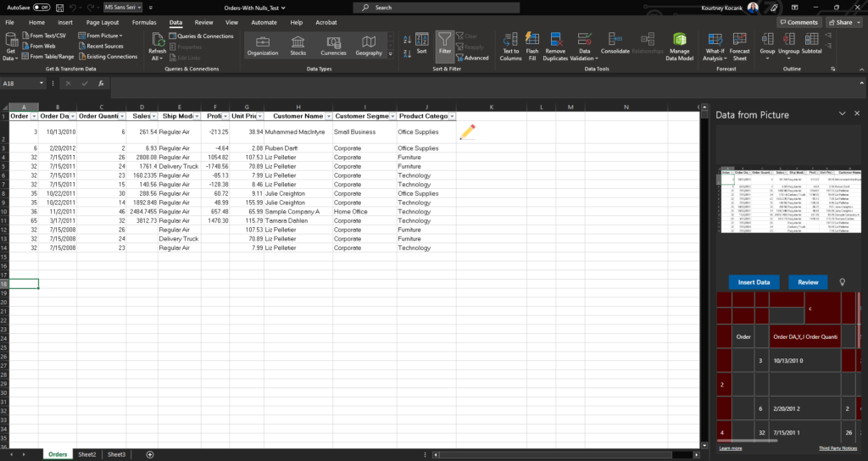
Task: Open Queries & Connections pane
Action: (x=201, y=36)
